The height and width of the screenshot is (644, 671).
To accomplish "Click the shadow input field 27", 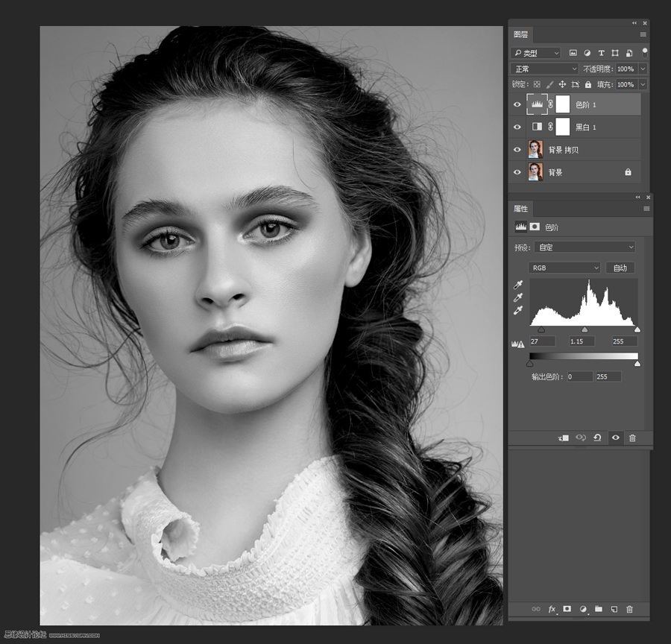I will point(542,341).
